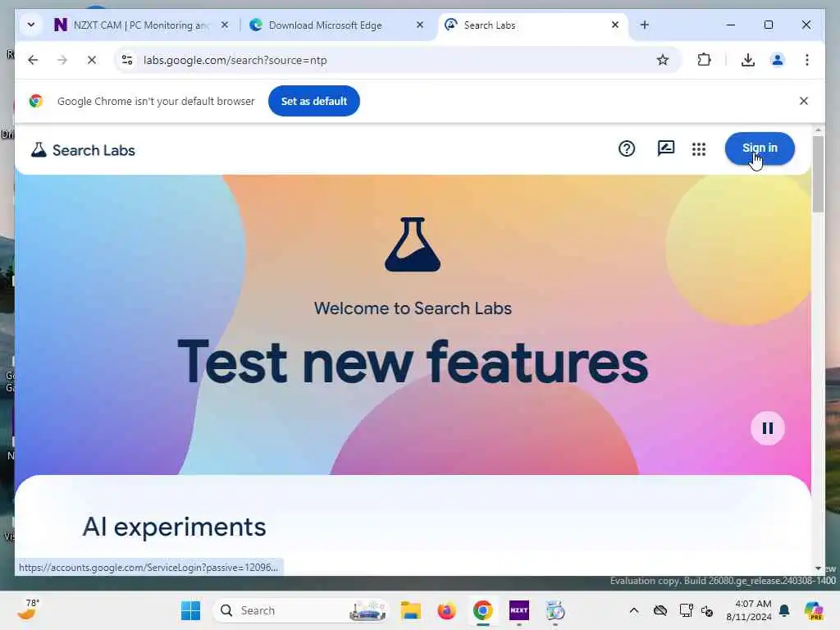Open the Windows Start menu
This screenshot has height=630, width=840.
[190, 610]
